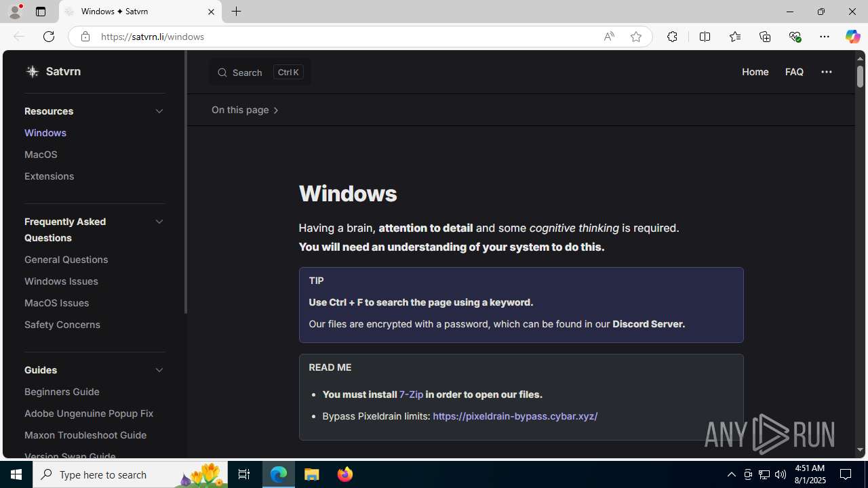
Task: Click the taskbar clock showing 4:51 AM
Action: tap(808, 474)
